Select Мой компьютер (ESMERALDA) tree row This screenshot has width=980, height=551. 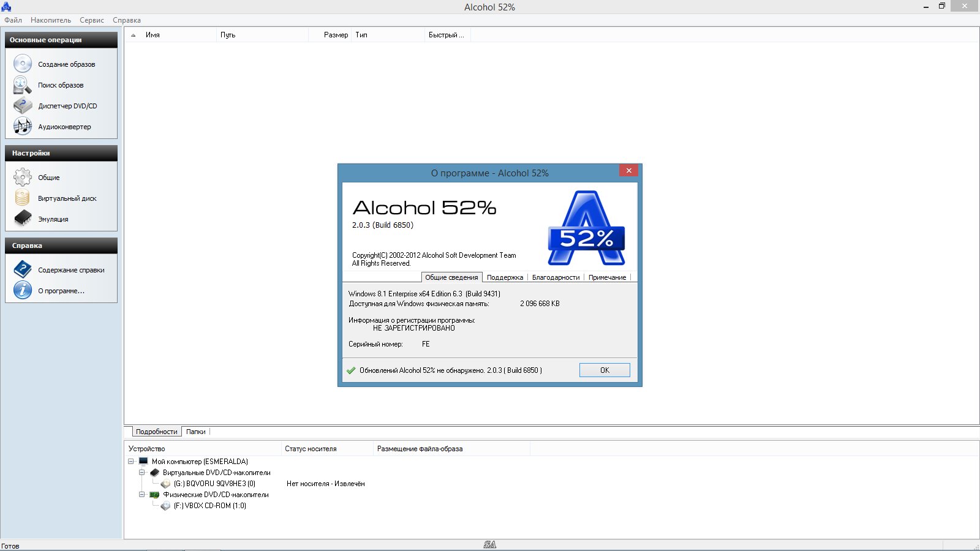[x=200, y=462]
